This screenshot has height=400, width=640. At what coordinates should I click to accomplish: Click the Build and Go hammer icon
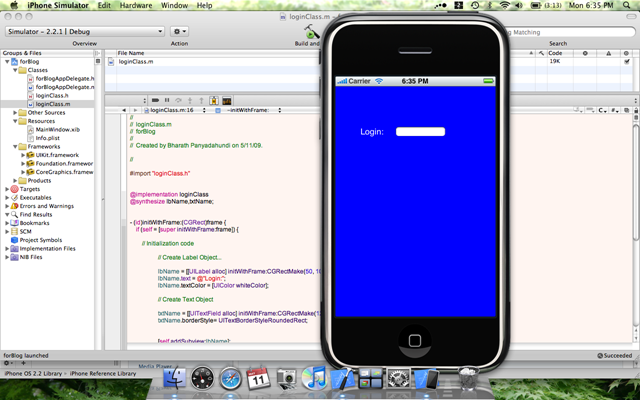pos(311,32)
